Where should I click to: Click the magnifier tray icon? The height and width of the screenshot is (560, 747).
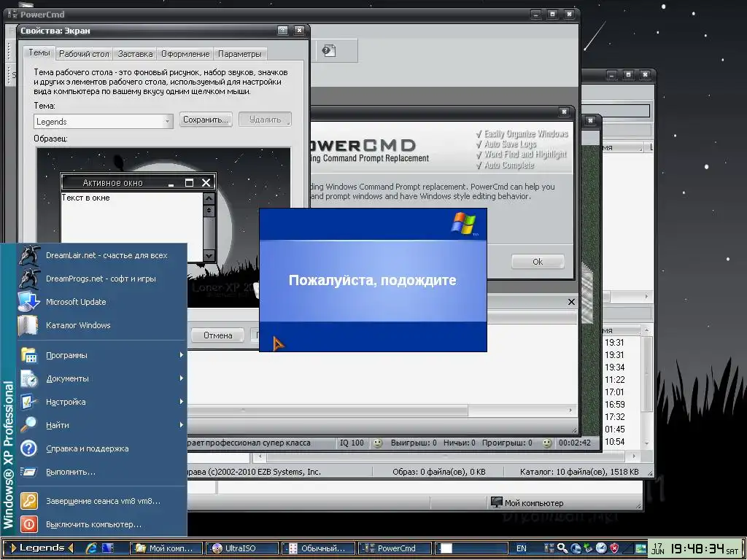(x=562, y=548)
